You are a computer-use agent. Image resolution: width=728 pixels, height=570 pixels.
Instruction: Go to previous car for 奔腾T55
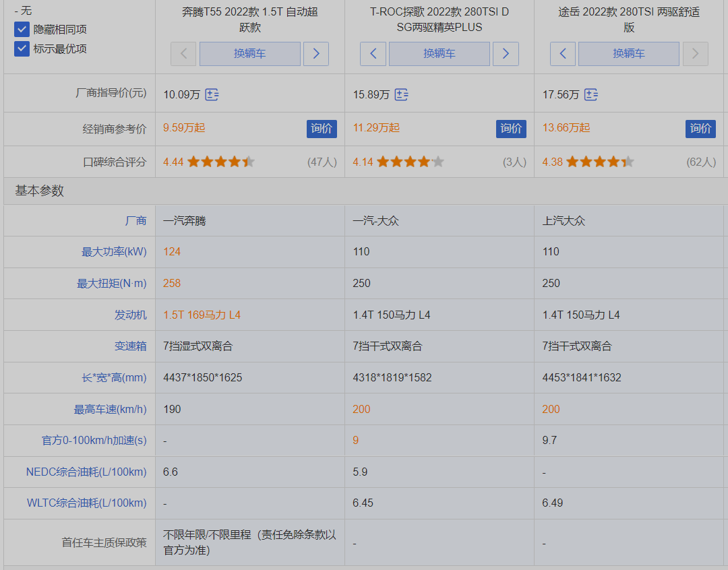pos(183,54)
